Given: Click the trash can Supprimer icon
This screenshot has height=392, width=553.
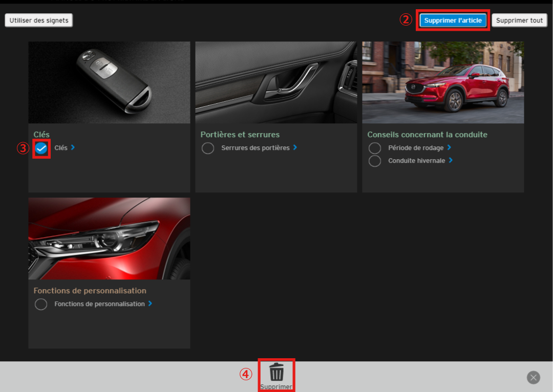Looking at the screenshot, I should coord(276,372).
